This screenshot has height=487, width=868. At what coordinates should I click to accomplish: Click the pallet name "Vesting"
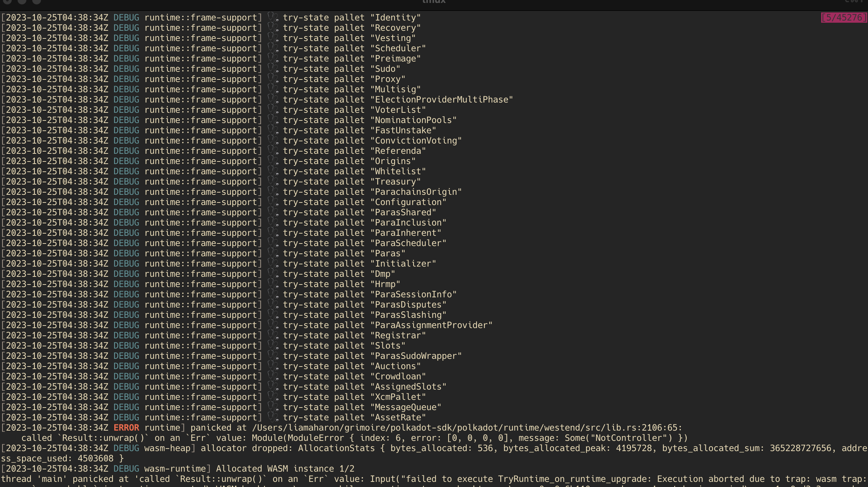(x=393, y=38)
